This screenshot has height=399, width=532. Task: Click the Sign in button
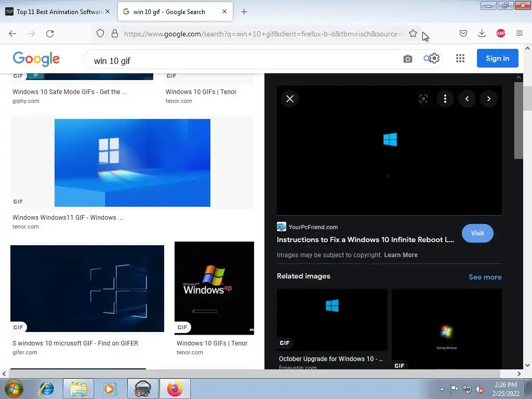click(497, 58)
